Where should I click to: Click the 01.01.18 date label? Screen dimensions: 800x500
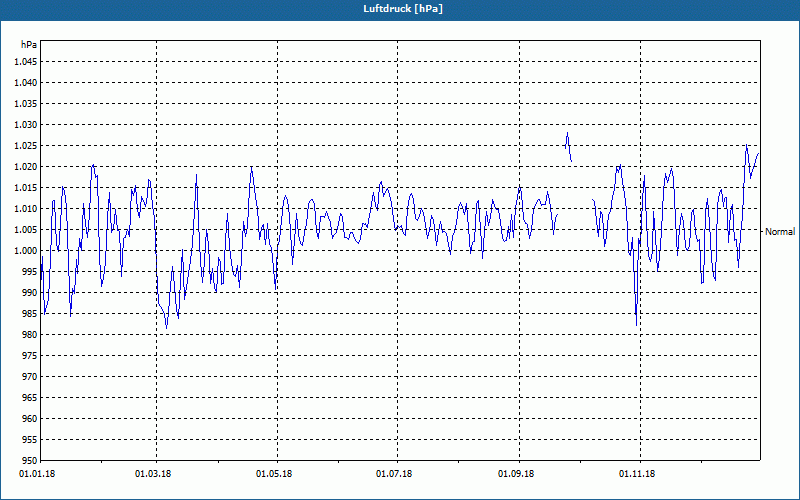click(x=37, y=474)
